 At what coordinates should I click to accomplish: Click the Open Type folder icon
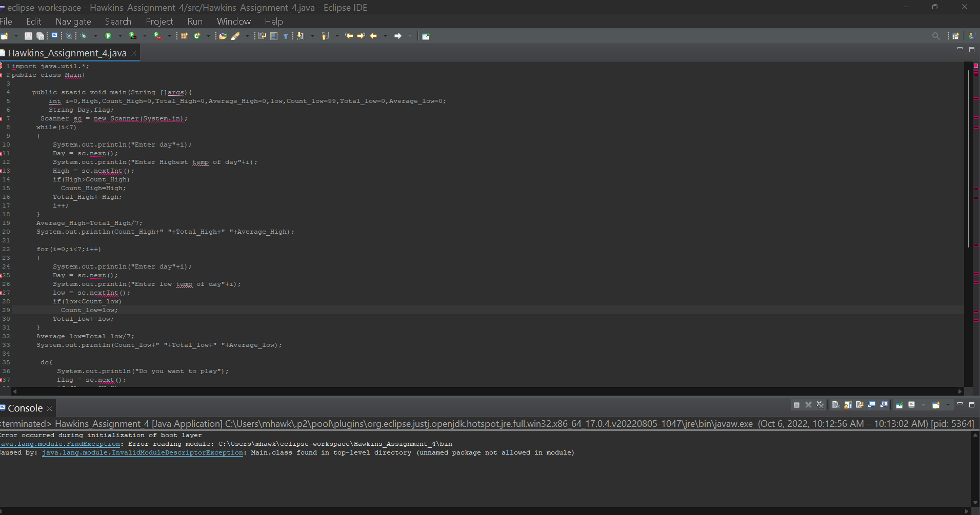tap(223, 36)
